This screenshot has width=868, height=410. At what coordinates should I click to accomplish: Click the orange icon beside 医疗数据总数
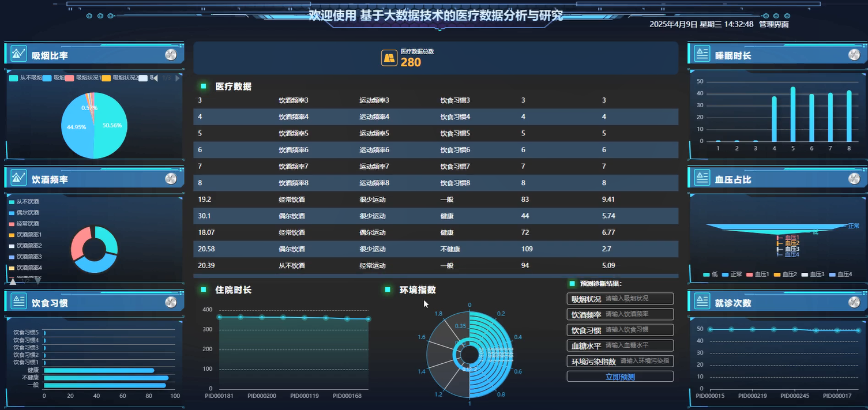click(389, 58)
